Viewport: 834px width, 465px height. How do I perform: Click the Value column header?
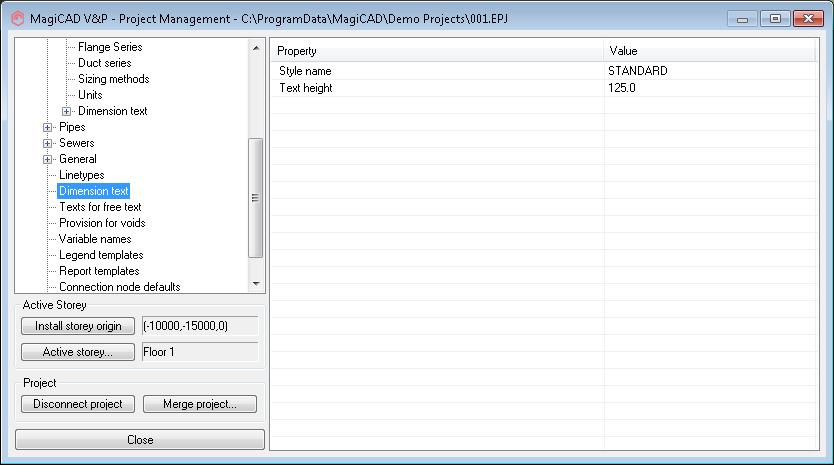710,51
